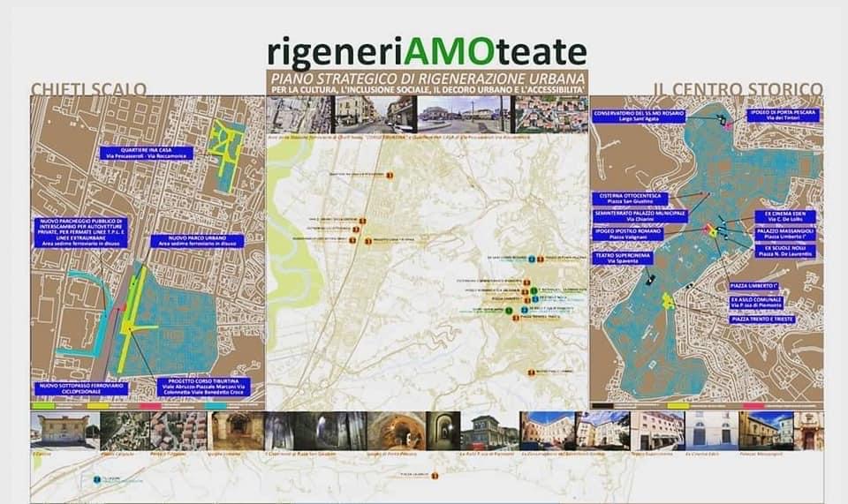The width and height of the screenshot is (848, 504).
Task: Click the lowest orange marker on the central map
Action: pos(530,372)
